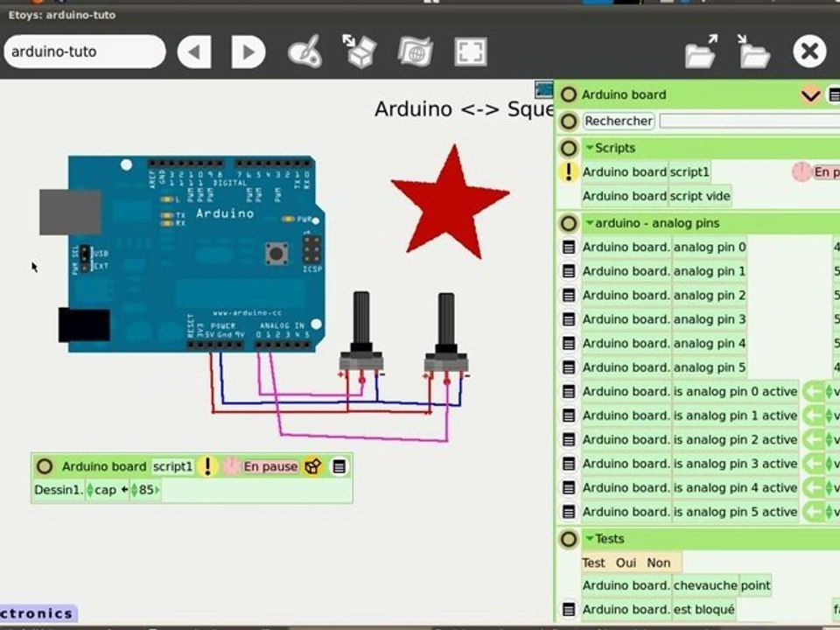Click the clock icon in the scriptor
Image resolution: width=840 pixels, height=630 pixels.
(231, 466)
